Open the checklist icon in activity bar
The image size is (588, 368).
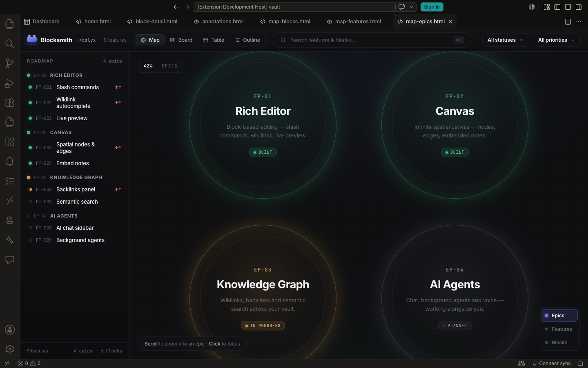click(10, 181)
